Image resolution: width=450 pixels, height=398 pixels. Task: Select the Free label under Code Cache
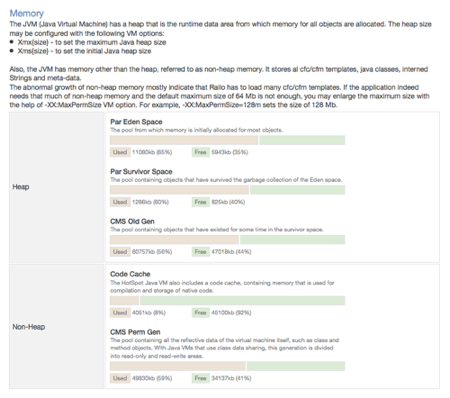click(x=200, y=313)
